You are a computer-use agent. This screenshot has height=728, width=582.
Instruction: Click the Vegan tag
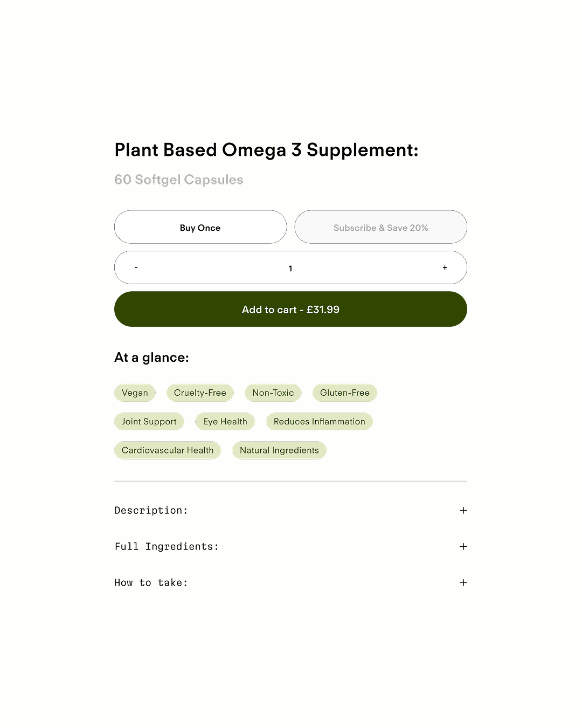pos(135,393)
